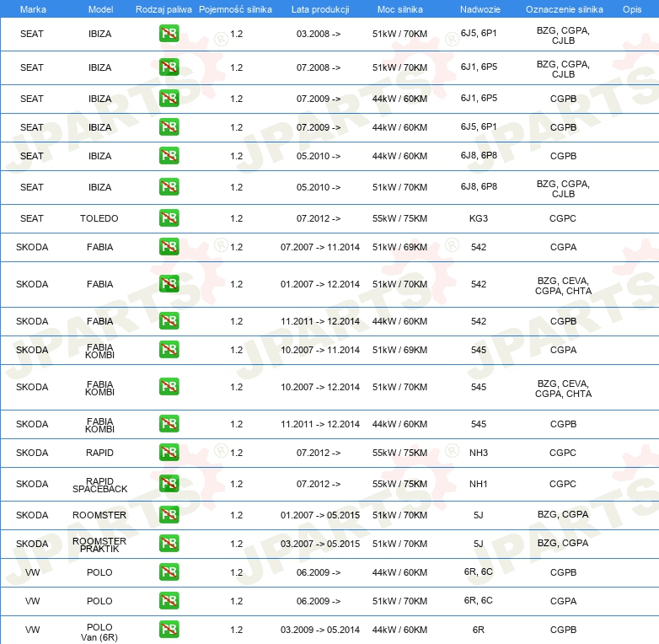Click fuel icon in RAPID SPACEBACK row
The height and width of the screenshot is (644, 659).
click(x=169, y=484)
